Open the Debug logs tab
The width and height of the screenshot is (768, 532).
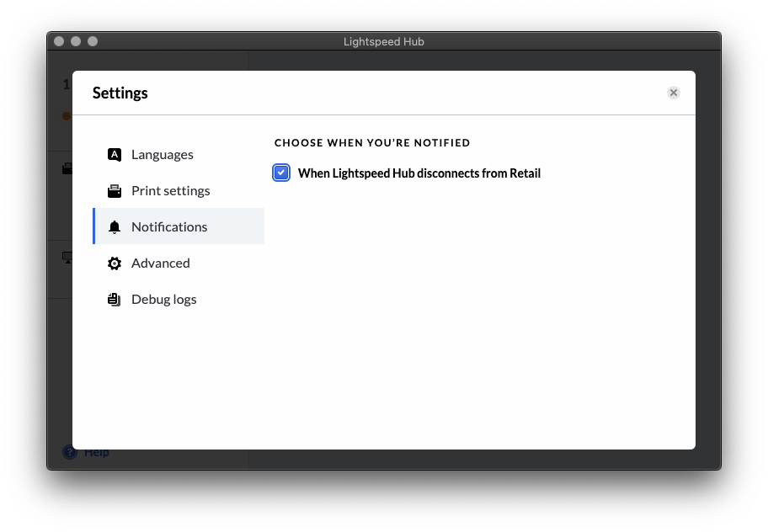coord(179,300)
